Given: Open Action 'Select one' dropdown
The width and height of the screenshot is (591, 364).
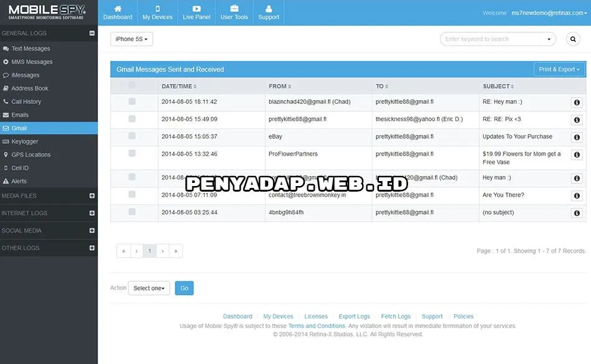Looking at the screenshot, I should click(x=149, y=288).
